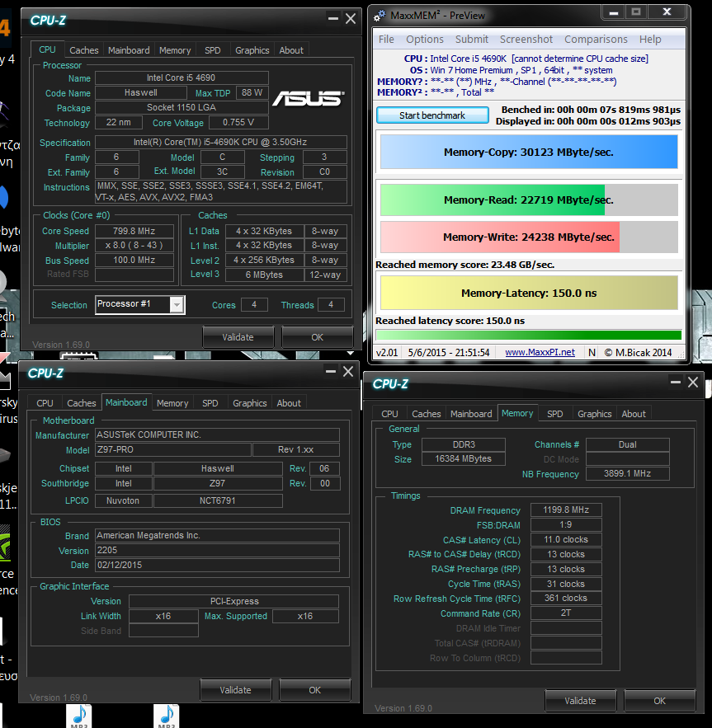712x728 pixels.
Task: Click the CAS# Latency 11.0 clocks value
Action: point(566,539)
